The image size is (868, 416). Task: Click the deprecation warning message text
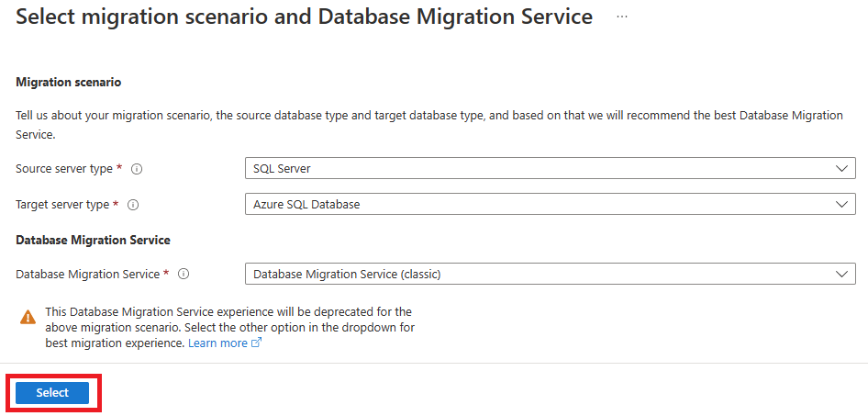point(229,327)
